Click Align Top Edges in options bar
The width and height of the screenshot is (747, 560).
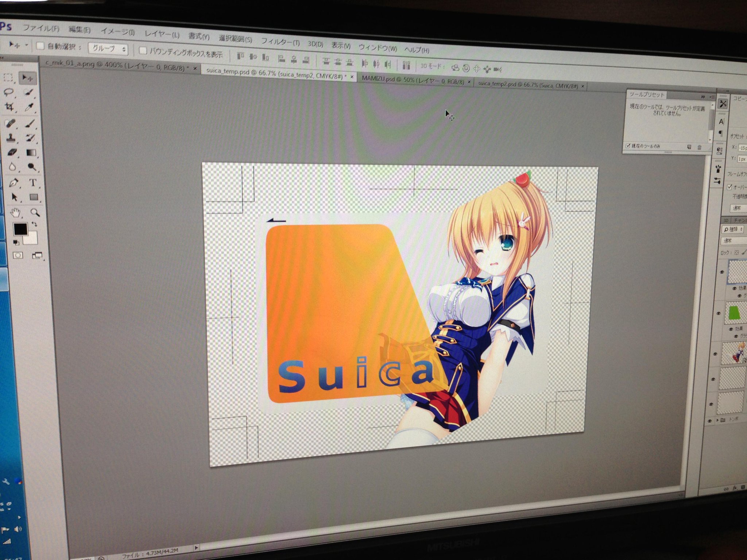(x=241, y=57)
